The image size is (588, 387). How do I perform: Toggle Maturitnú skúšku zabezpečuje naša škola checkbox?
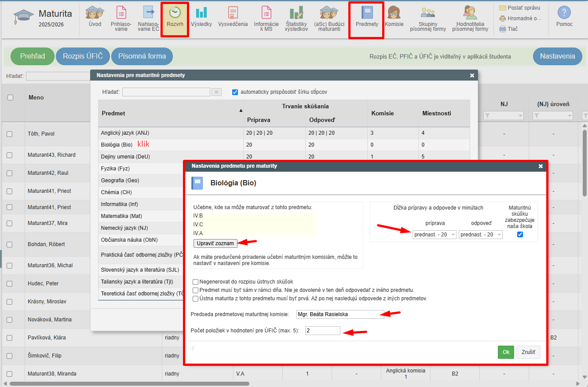coord(520,235)
